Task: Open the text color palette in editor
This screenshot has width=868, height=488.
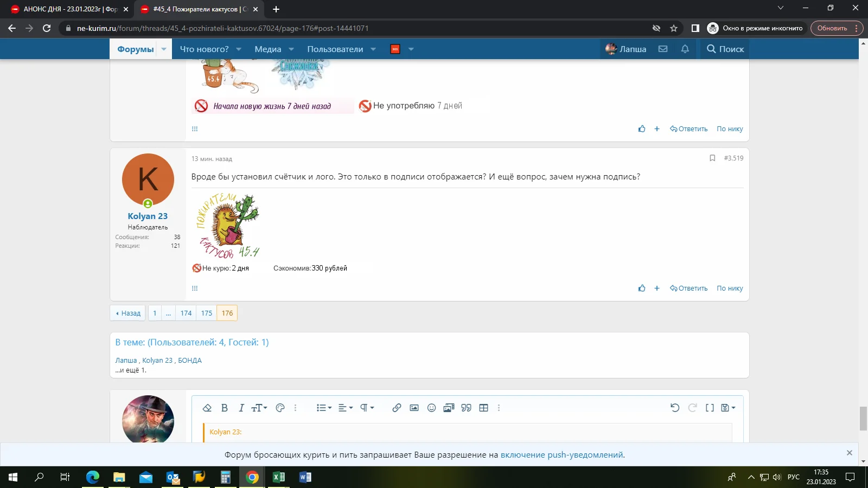Action: point(280,408)
